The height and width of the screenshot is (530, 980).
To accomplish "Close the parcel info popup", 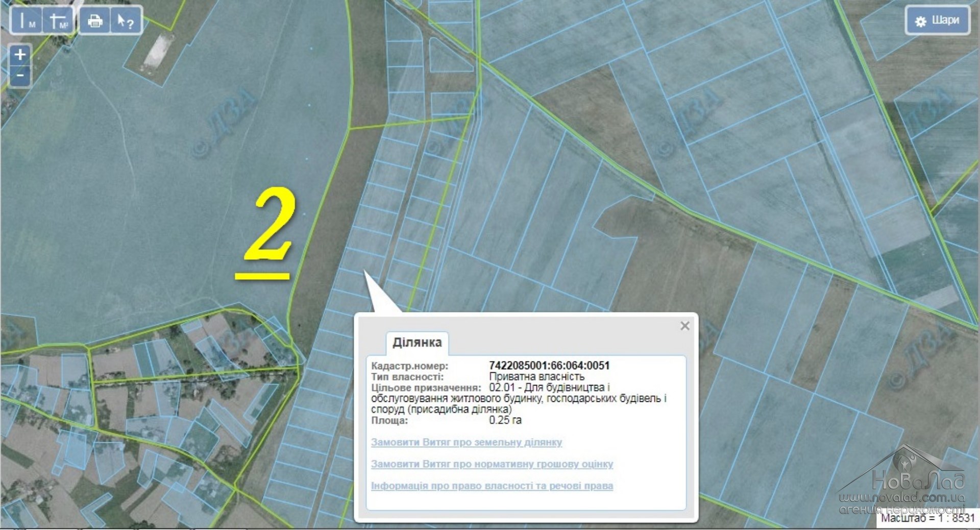I will click(x=685, y=326).
